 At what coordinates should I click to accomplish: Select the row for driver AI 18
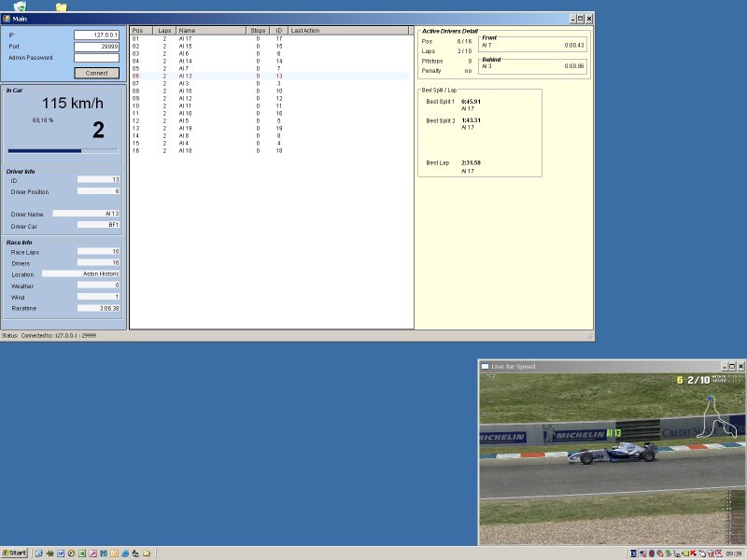click(269, 150)
